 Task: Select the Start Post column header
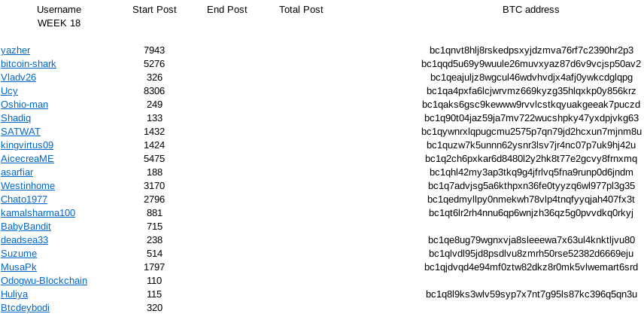[154, 10]
